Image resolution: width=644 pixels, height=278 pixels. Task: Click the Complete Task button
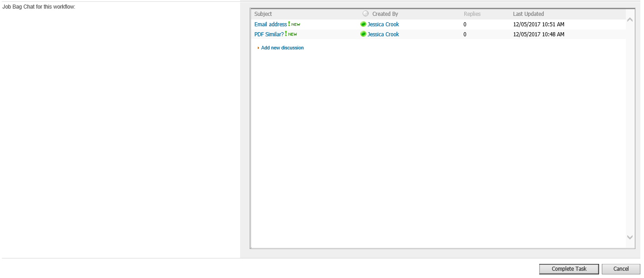[569, 269]
